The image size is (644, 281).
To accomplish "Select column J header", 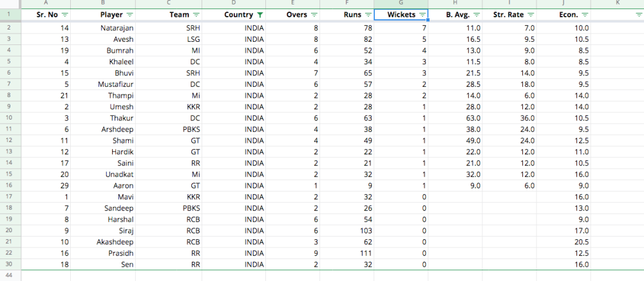I will coord(563,4).
